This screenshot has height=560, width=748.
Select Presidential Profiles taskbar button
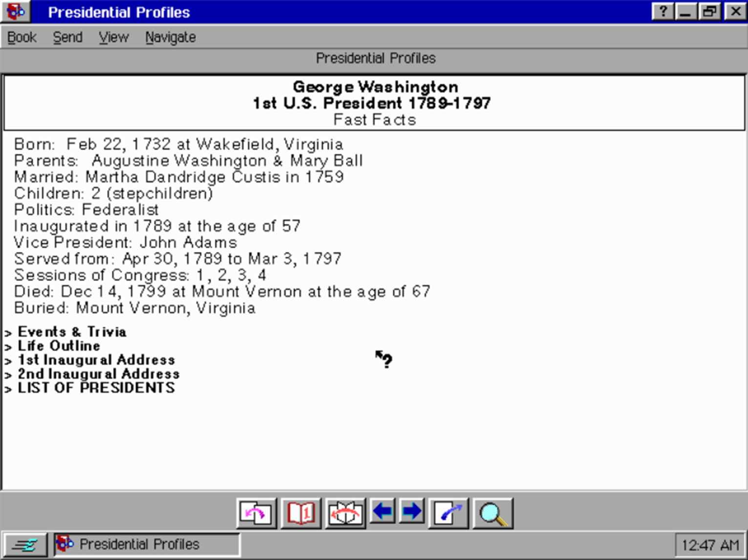point(147,544)
